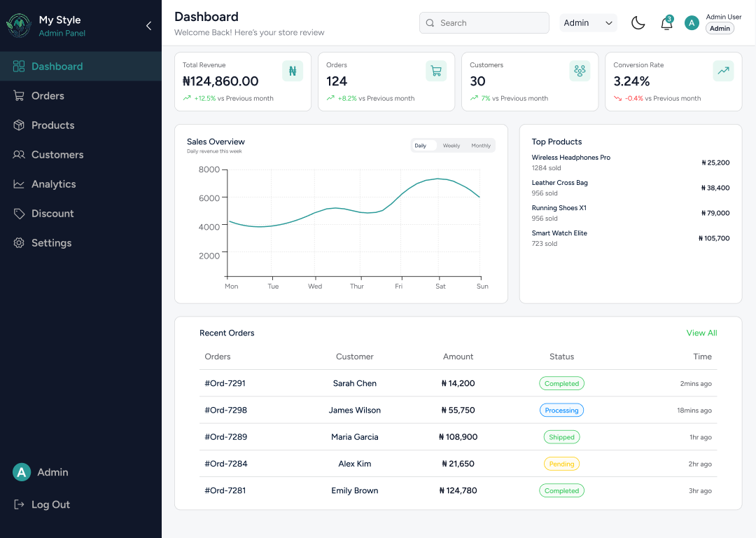This screenshot has height=538, width=756.
Task: Click customer name James Wilson
Action: [x=354, y=410]
